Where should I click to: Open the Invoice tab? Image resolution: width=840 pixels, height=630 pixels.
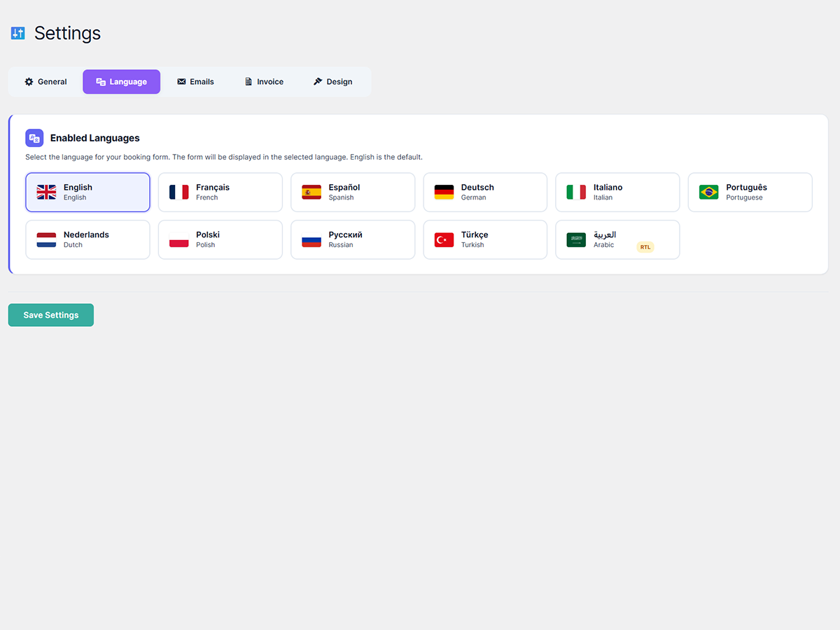(x=264, y=82)
